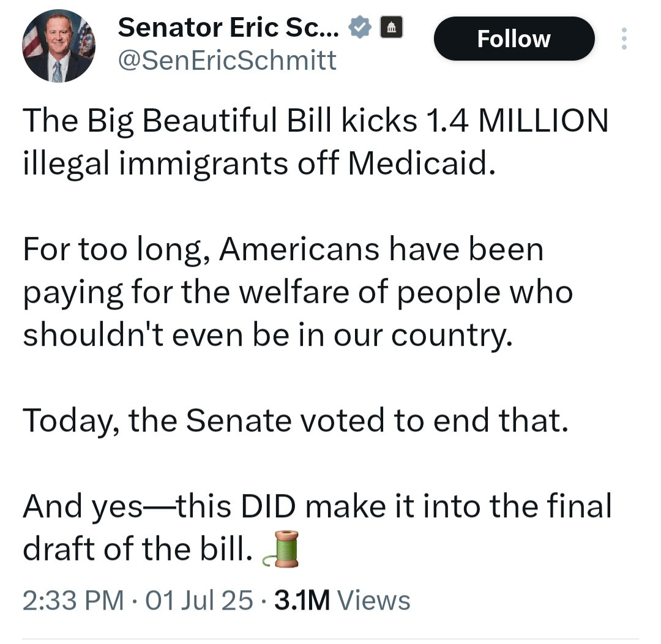Click the '01 Jul 25' post date

[x=200, y=600]
